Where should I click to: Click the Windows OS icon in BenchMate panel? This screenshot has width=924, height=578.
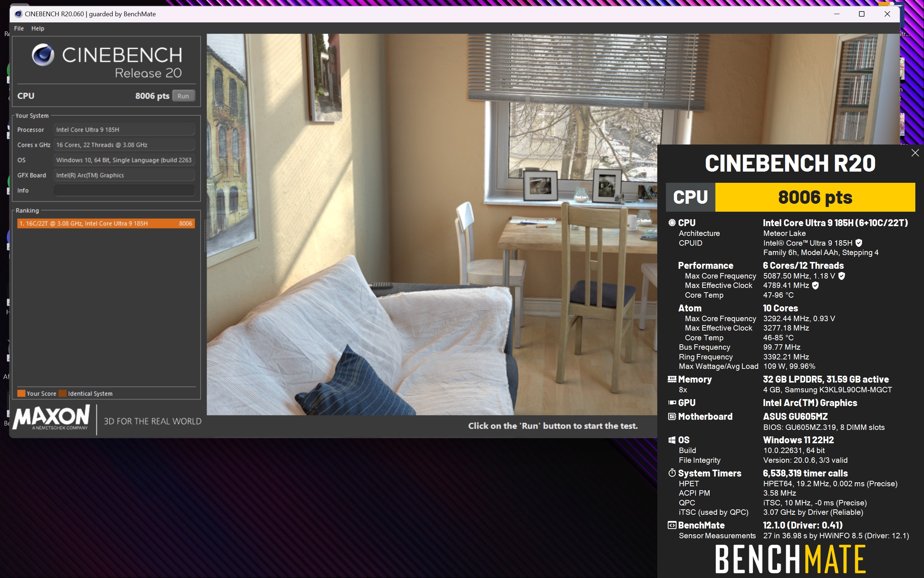click(672, 440)
